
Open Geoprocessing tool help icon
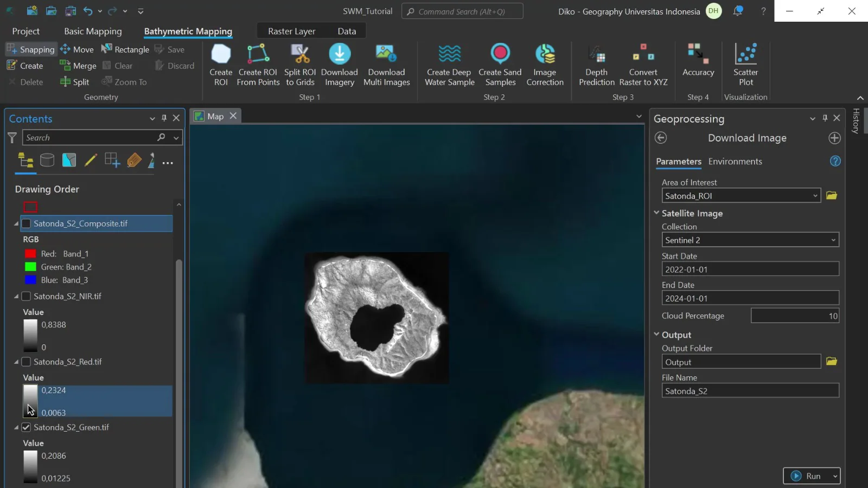(835, 161)
